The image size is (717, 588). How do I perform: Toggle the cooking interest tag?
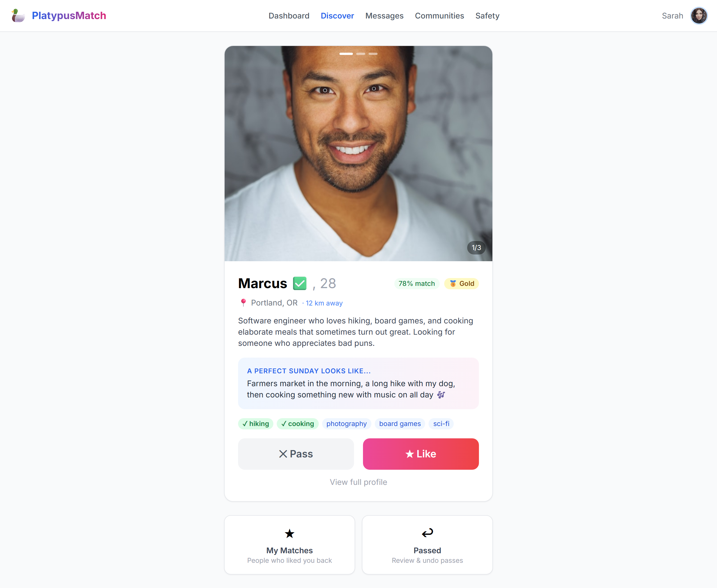click(x=297, y=424)
